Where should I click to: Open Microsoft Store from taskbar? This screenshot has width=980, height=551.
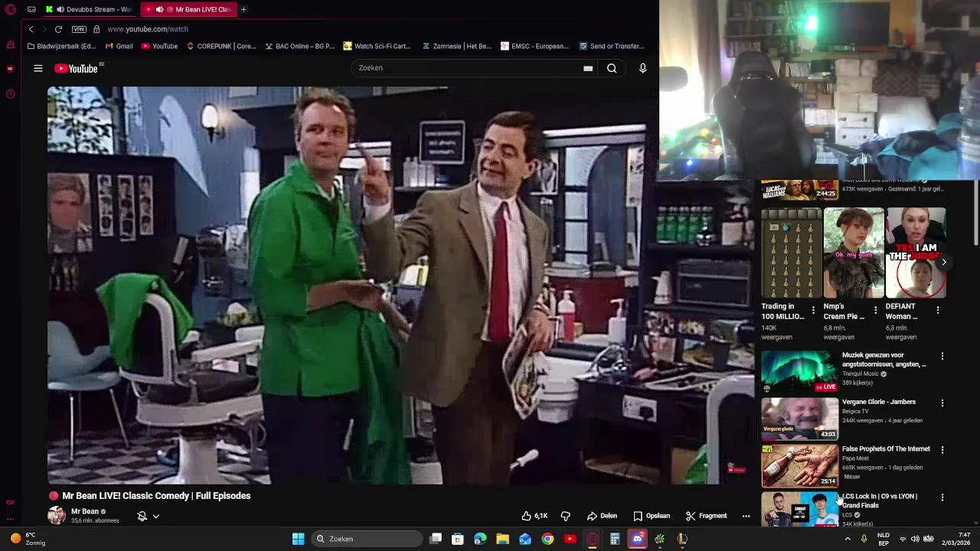(x=458, y=539)
